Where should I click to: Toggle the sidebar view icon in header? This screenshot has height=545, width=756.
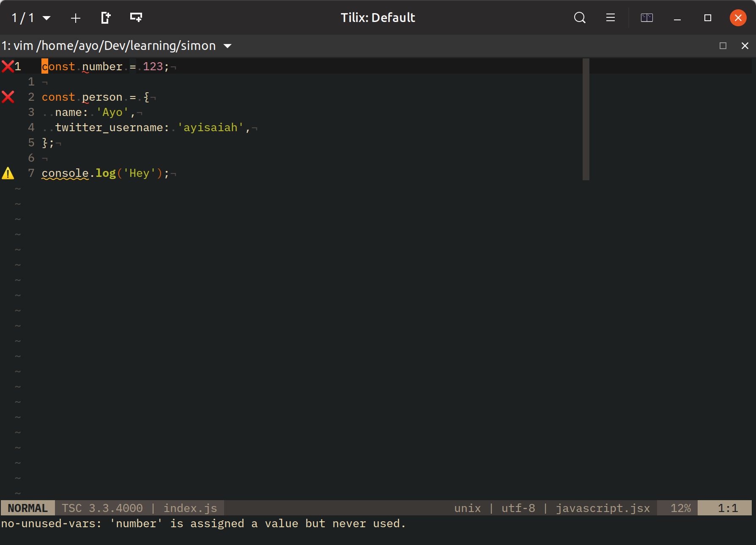coord(646,18)
